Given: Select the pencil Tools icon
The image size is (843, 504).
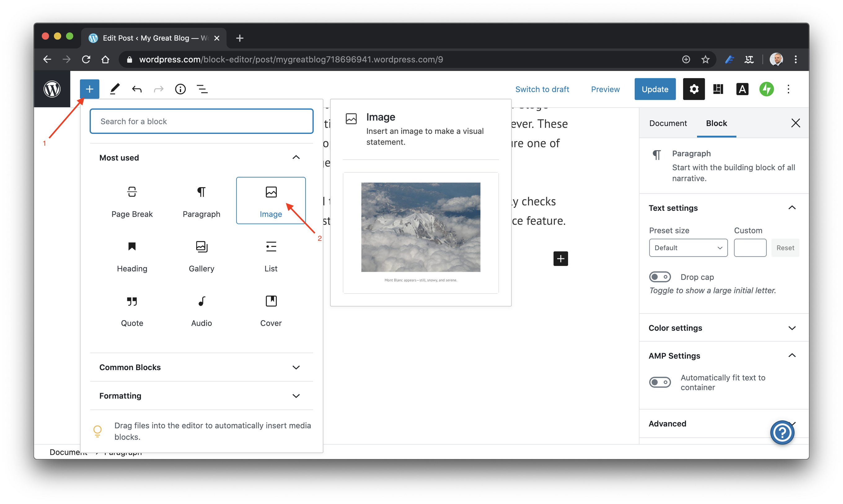Looking at the screenshot, I should point(115,89).
